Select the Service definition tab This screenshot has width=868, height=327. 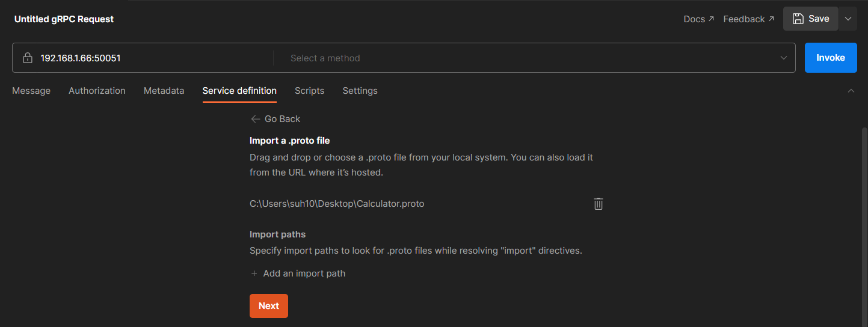239,91
